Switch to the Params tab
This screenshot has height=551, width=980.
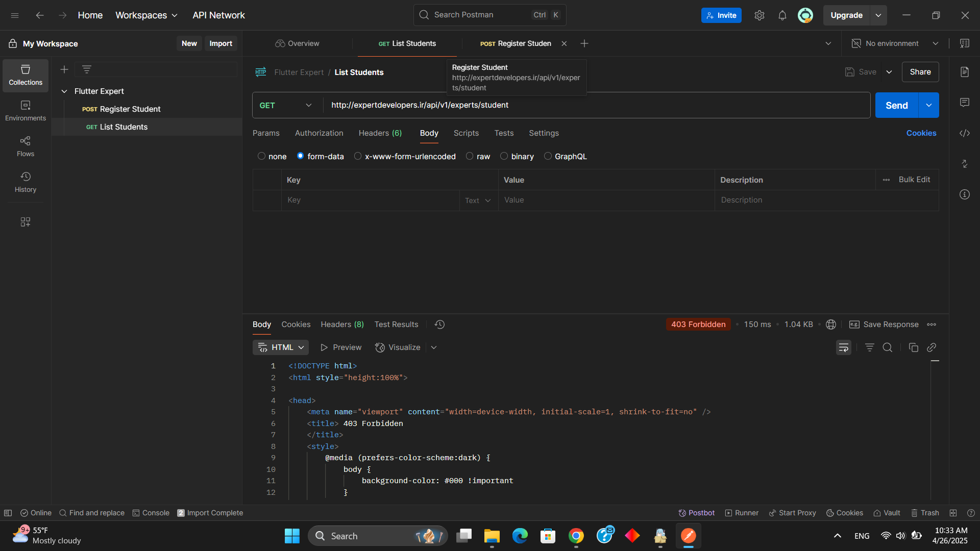click(x=266, y=133)
